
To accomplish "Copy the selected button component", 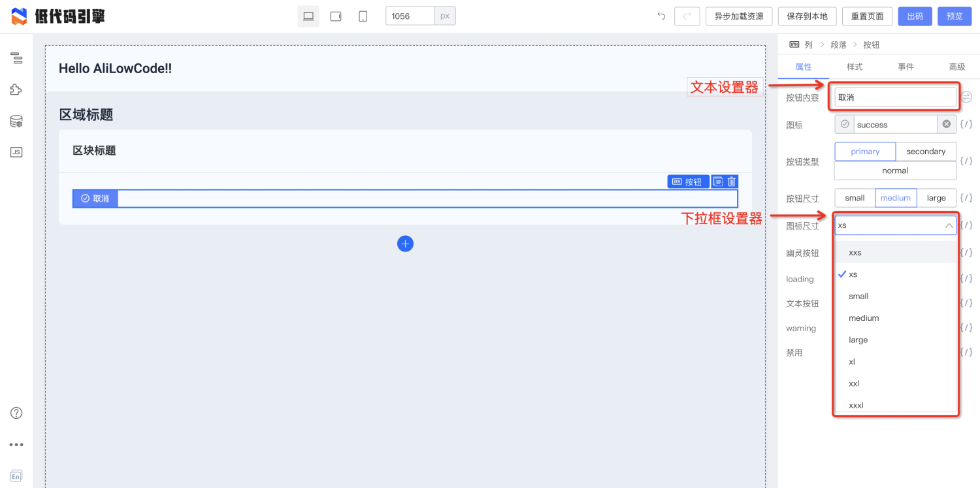I will pos(717,182).
